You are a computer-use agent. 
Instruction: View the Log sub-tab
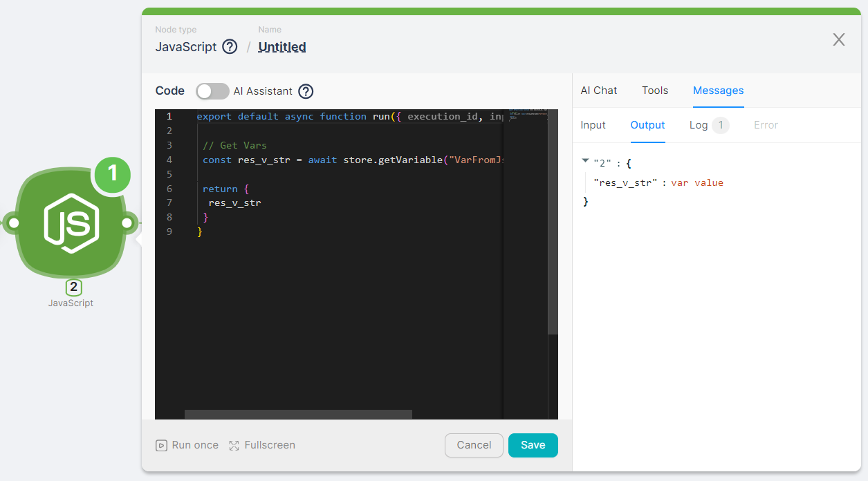pos(699,125)
